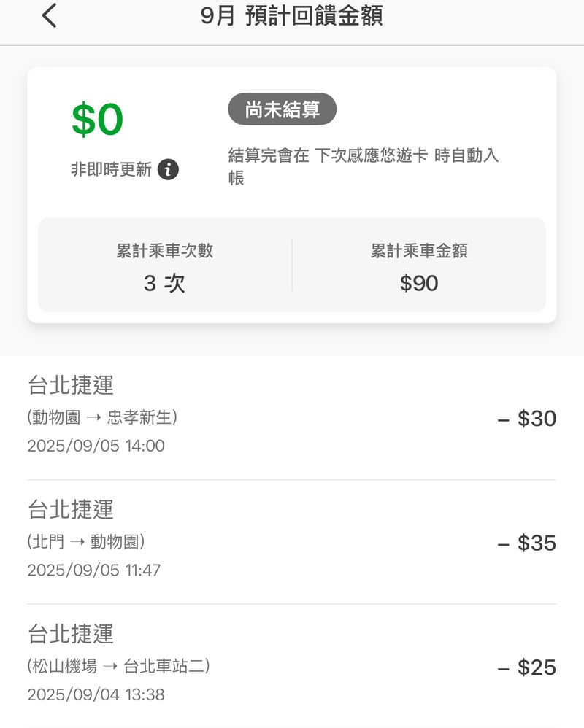This screenshot has width=584, height=728.
Task: Select the 9月 預計回饋金額 page title
Action: click(291, 16)
